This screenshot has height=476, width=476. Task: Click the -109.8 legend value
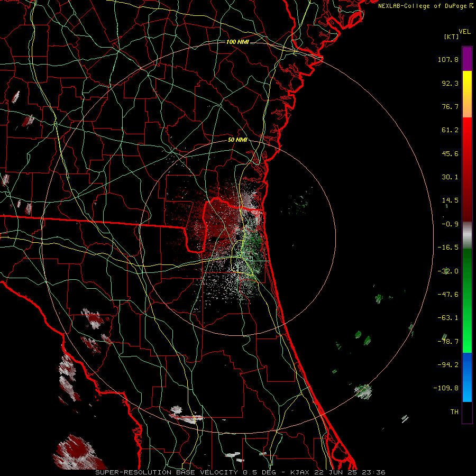point(446,388)
